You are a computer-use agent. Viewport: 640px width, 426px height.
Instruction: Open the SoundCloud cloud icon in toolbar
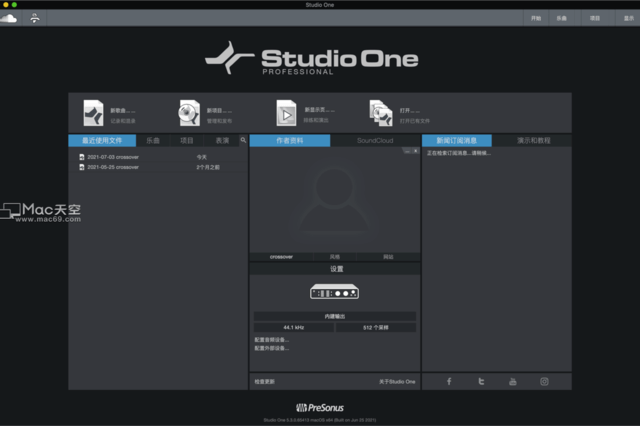pyautogui.click(x=8, y=18)
